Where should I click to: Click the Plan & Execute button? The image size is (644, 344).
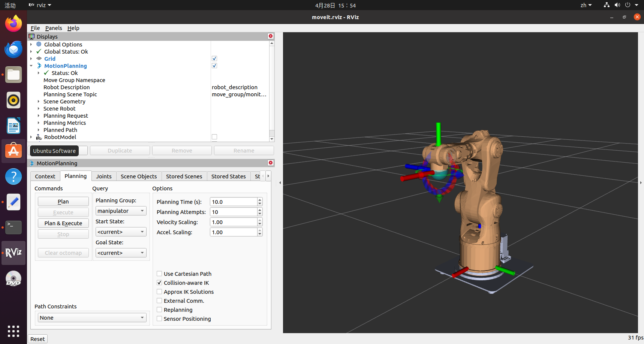point(63,223)
